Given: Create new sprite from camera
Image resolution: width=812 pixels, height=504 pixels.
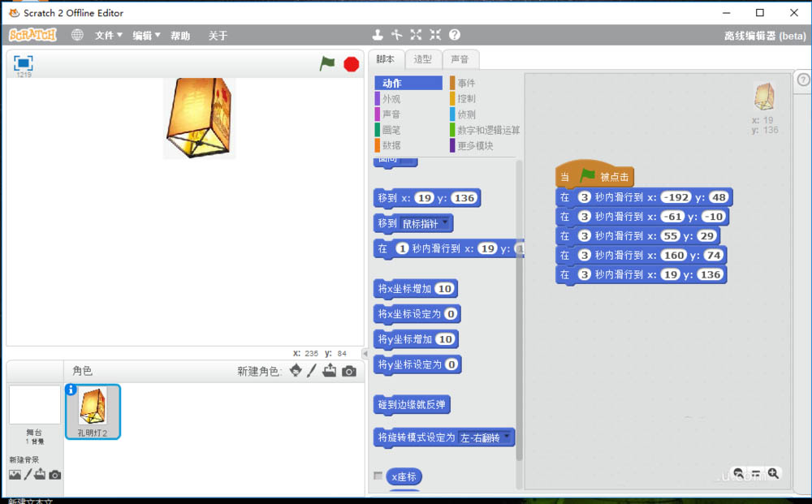Looking at the screenshot, I should [349, 371].
